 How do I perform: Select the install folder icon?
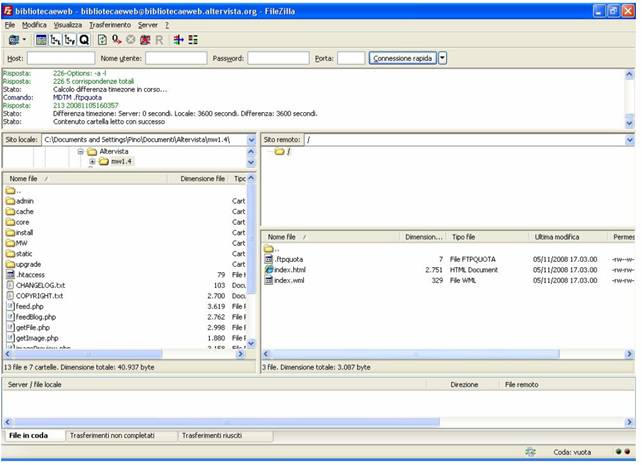pos(10,232)
